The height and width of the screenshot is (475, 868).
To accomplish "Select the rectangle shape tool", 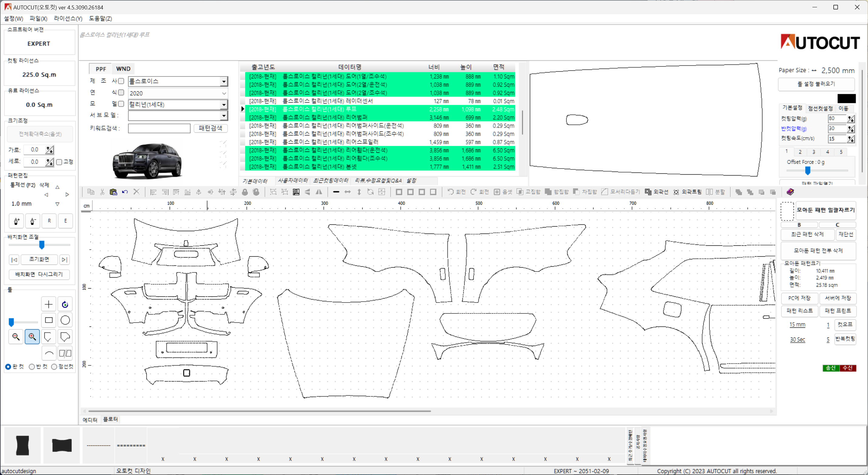I will point(49,320).
